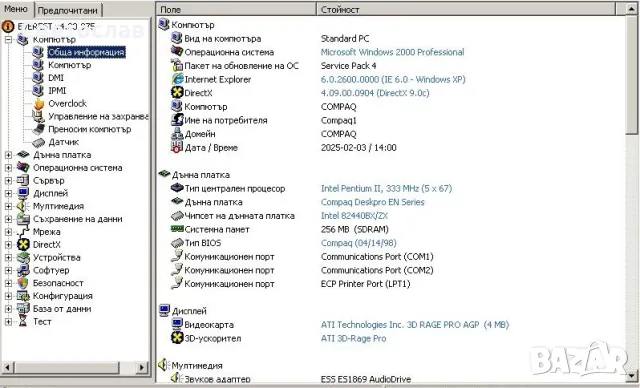
Task: Collapse the Компютър tree node
Action: [x=8, y=40]
